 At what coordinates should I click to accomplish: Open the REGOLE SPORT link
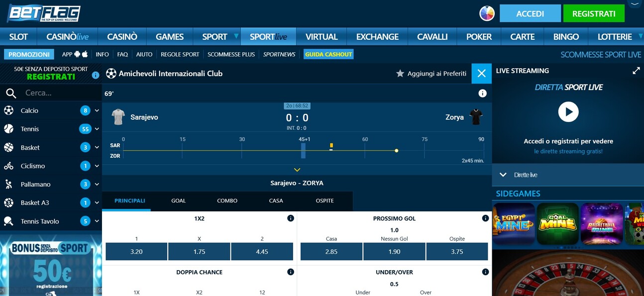[180, 54]
